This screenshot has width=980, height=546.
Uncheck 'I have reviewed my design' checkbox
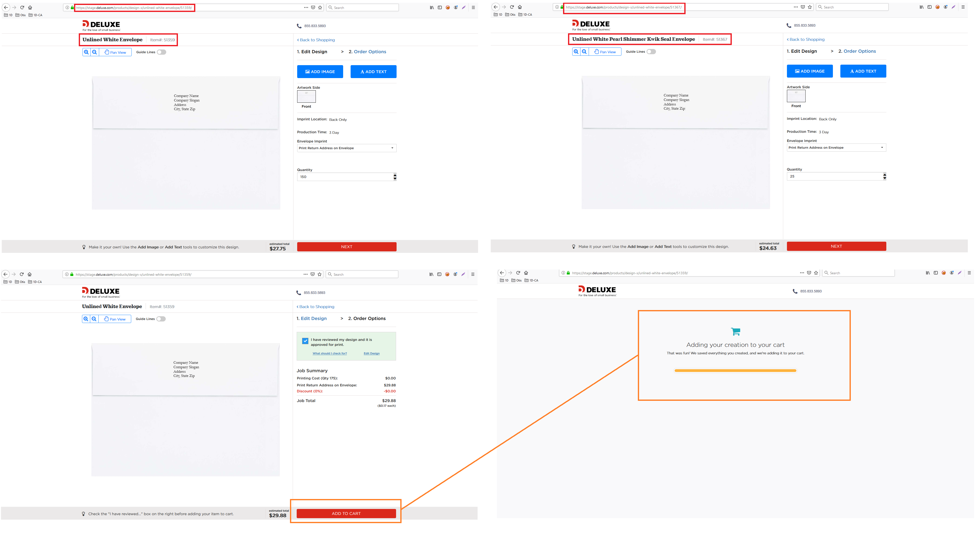point(305,341)
